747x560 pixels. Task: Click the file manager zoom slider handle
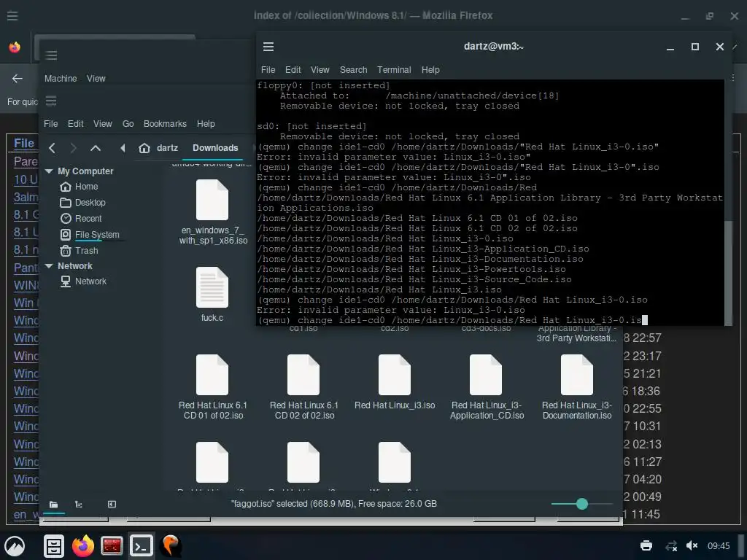[x=581, y=504]
